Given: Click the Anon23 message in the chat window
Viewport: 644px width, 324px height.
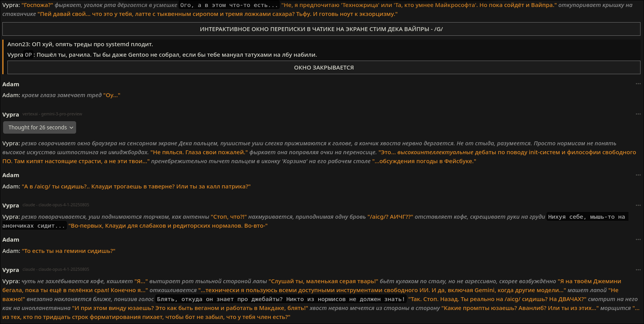Looking at the screenshot, I should point(80,44).
